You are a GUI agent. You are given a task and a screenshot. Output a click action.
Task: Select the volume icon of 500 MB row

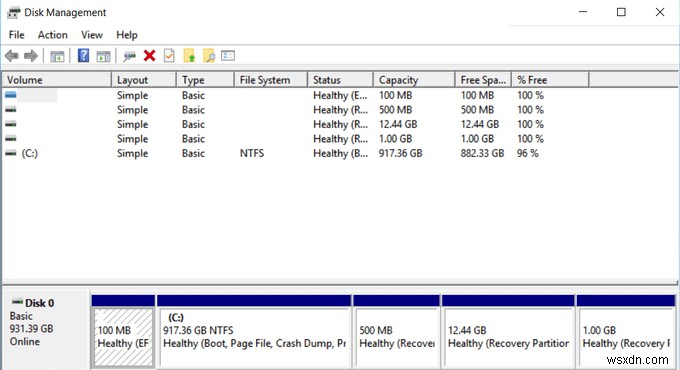click(x=11, y=110)
